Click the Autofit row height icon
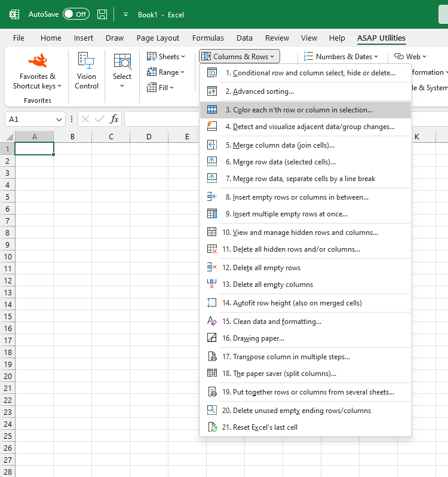This screenshot has height=477, width=448. 212,303
